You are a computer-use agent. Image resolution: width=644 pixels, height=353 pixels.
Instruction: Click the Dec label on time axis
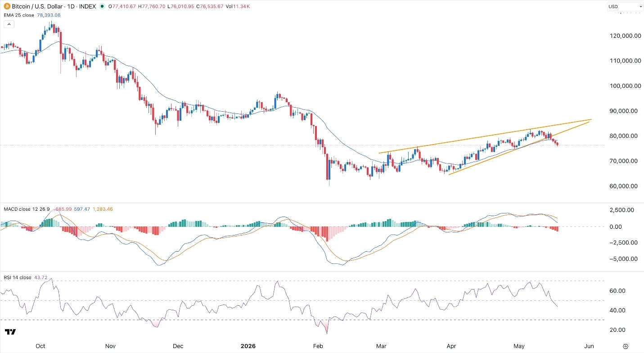click(x=178, y=346)
